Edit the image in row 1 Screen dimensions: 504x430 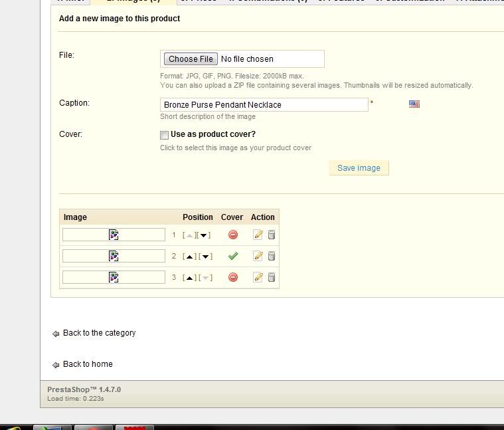point(258,235)
